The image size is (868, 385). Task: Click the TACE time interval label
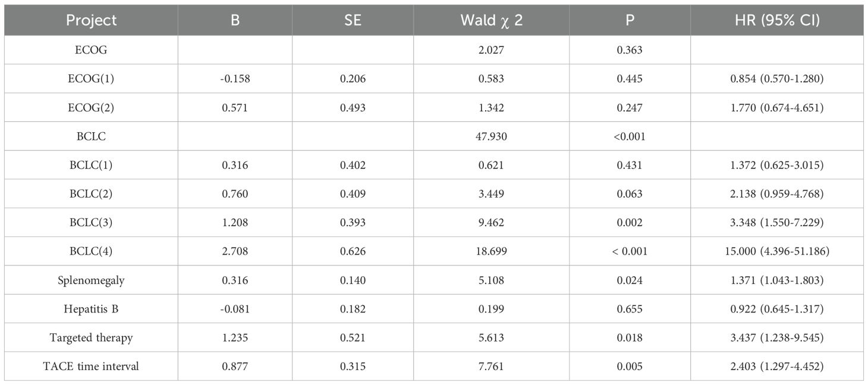pyautogui.click(x=91, y=367)
